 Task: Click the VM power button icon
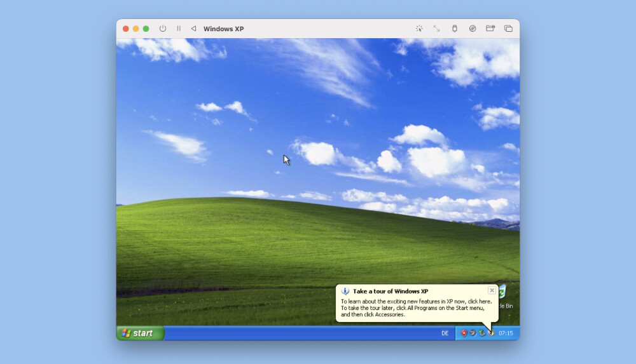click(x=163, y=29)
